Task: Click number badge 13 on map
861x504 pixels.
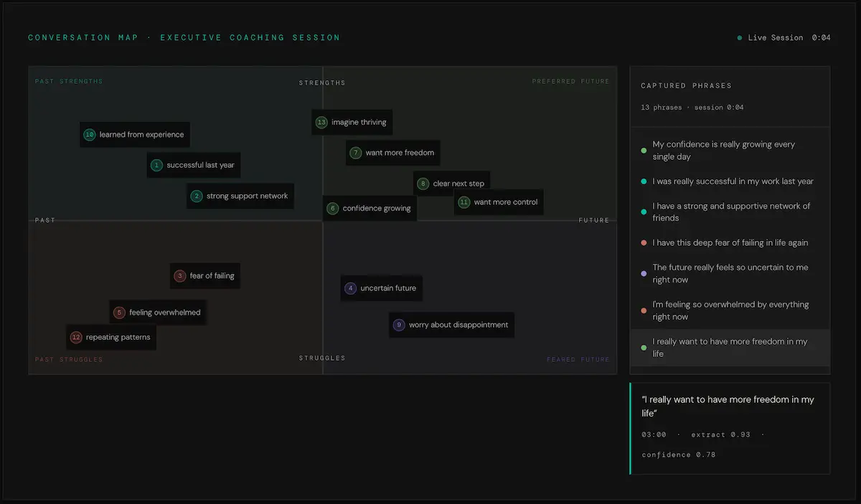Action: pos(321,123)
